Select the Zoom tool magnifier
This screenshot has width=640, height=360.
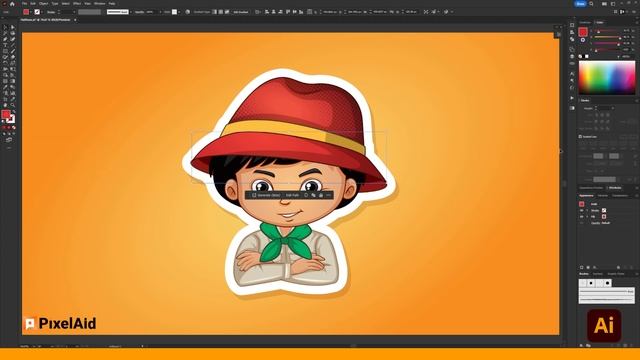pos(13,105)
